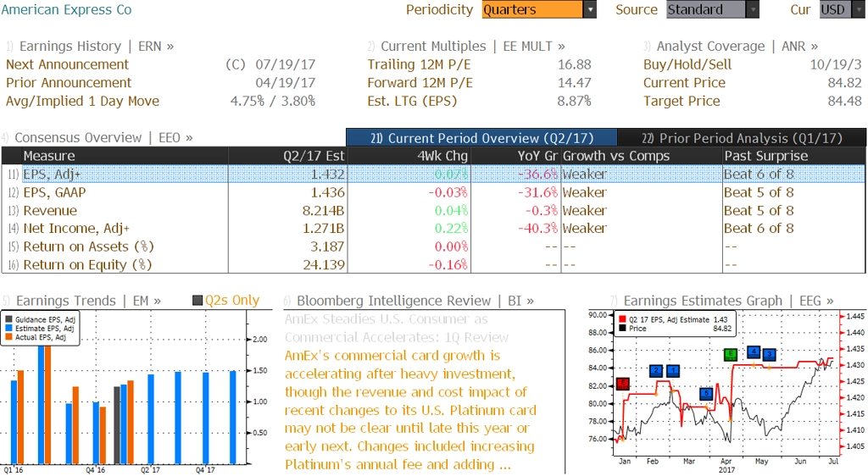Click Trailing 12M P/E value 16.88
The width and height of the screenshot is (868, 476).
(x=575, y=64)
